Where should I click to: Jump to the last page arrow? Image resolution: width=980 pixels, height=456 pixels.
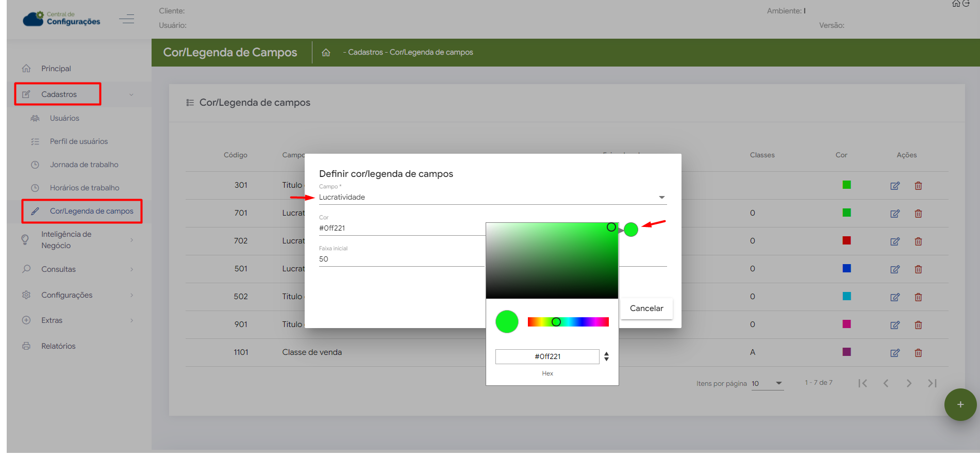932,383
